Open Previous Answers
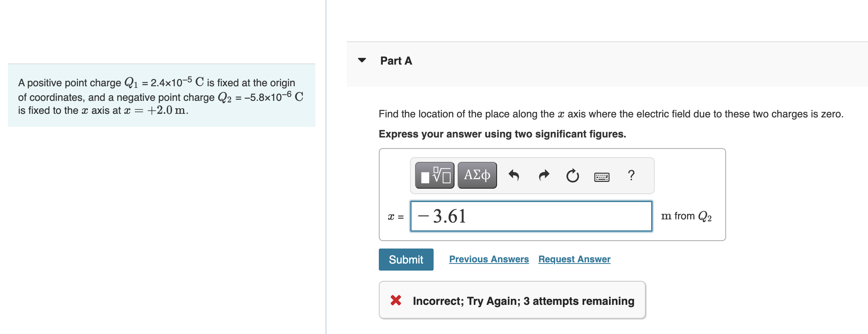 (x=489, y=259)
